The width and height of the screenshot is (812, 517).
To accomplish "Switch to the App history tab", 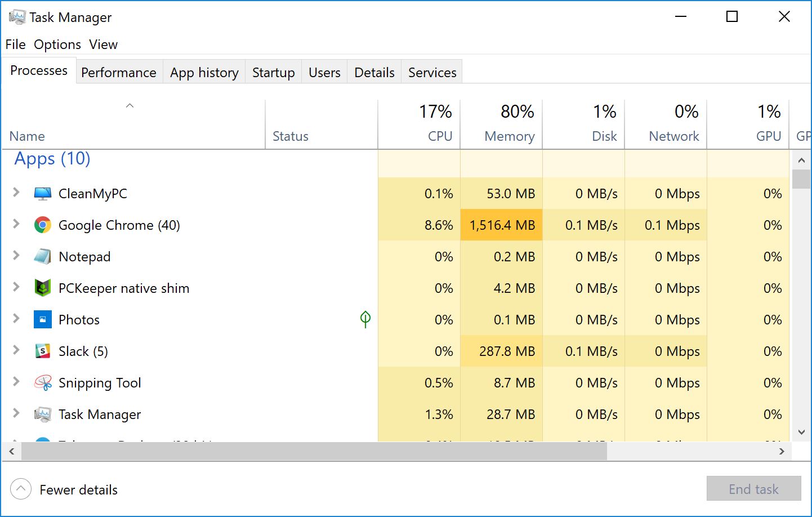I will (204, 73).
